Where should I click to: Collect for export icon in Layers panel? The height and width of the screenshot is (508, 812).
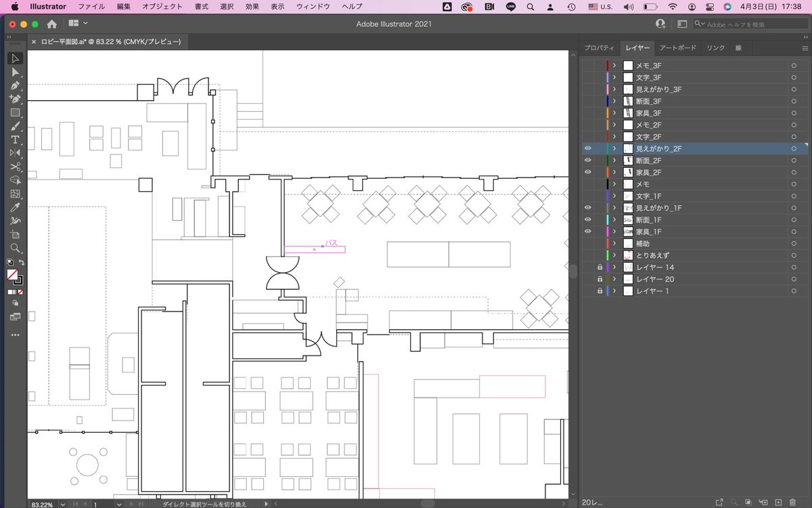[x=719, y=502]
